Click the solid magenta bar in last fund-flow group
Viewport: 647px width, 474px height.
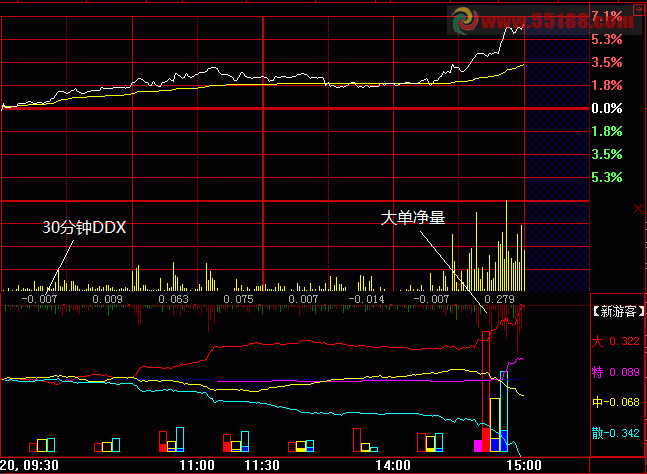click(x=478, y=446)
